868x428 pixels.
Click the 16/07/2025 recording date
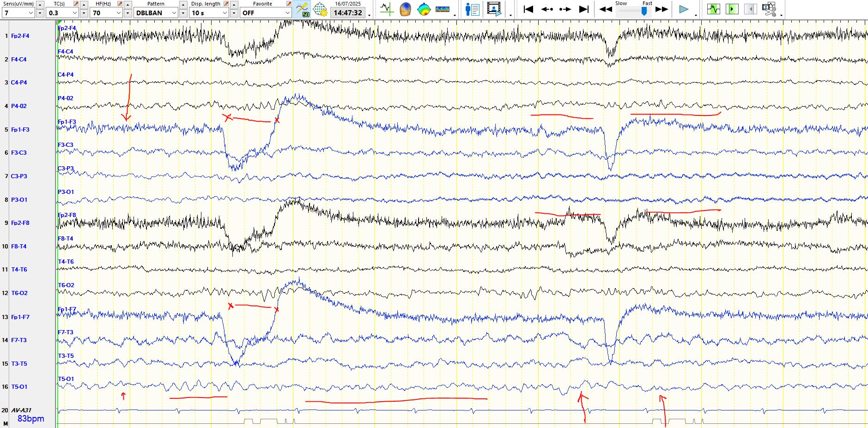348,4
